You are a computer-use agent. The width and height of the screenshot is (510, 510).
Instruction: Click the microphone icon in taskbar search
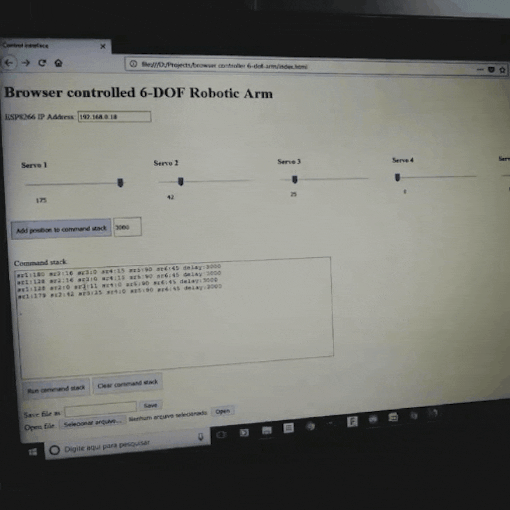[201, 436]
